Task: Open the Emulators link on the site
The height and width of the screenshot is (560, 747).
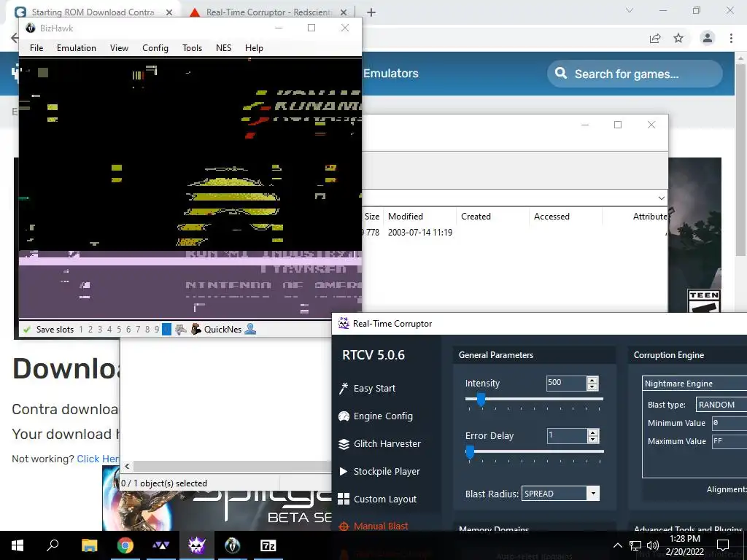Action: (x=391, y=74)
